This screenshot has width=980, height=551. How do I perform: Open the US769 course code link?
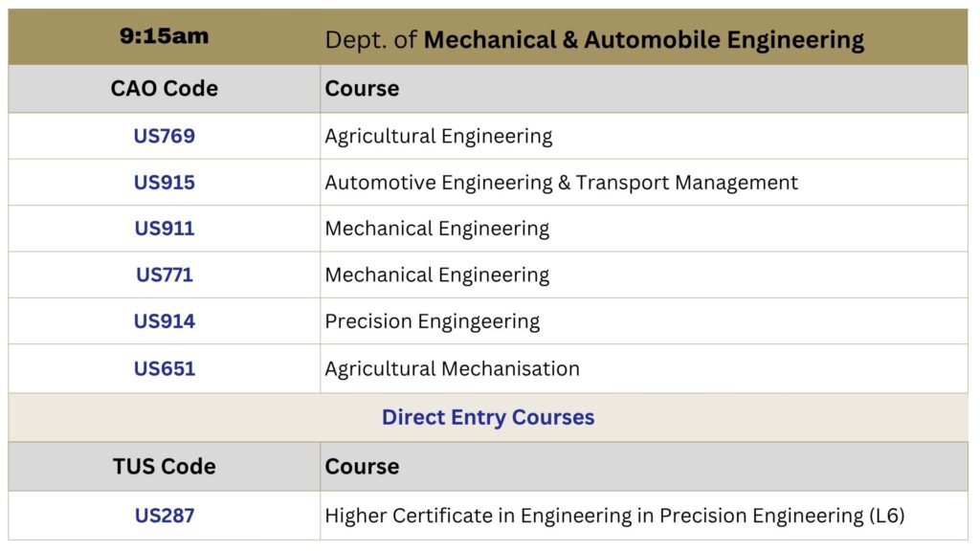[165, 136]
